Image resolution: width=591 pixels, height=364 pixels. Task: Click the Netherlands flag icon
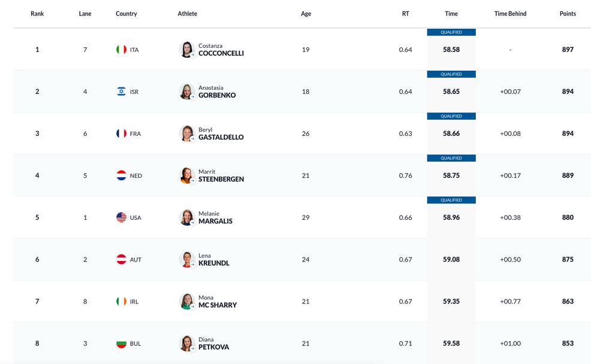coord(121,175)
